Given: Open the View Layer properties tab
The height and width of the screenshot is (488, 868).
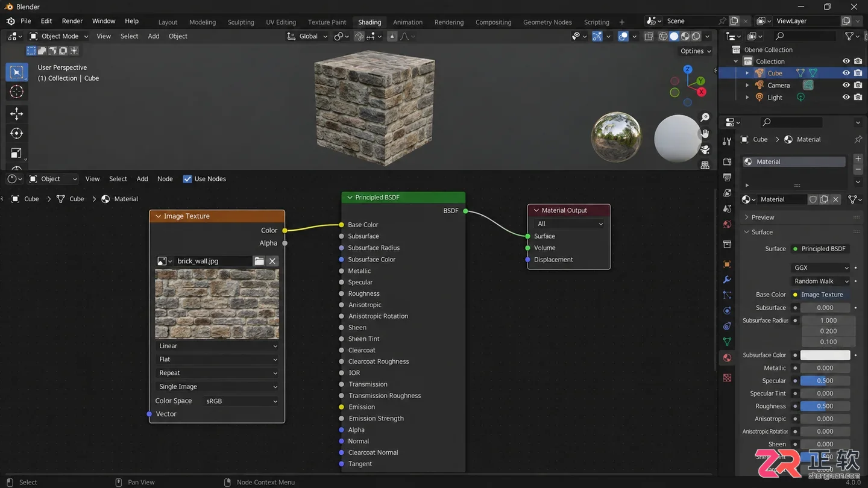Looking at the screenshot, I should tap(727, 193).
